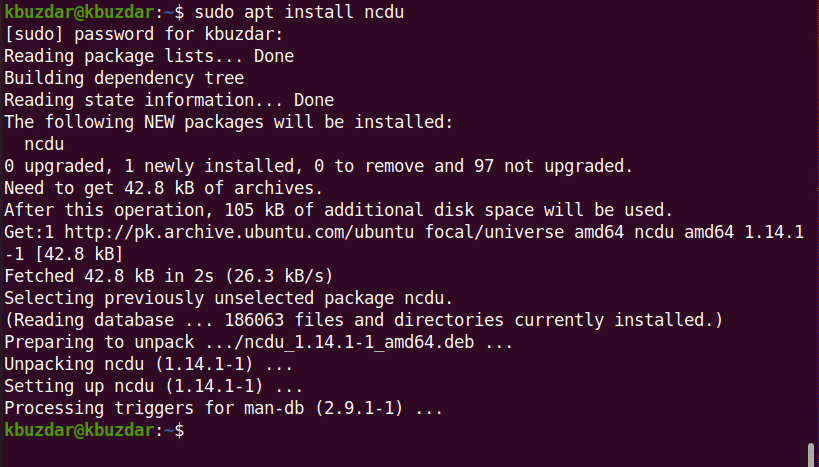Click 'Selecting previously unselected package ncdu' line
The image size is (819, 467).
(x=229, y=298)
